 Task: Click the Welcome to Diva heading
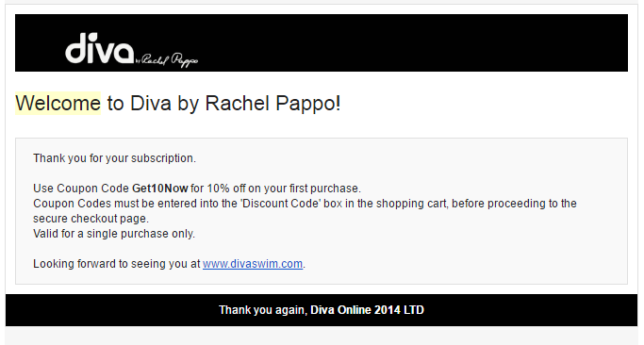(x=178, y=103)
